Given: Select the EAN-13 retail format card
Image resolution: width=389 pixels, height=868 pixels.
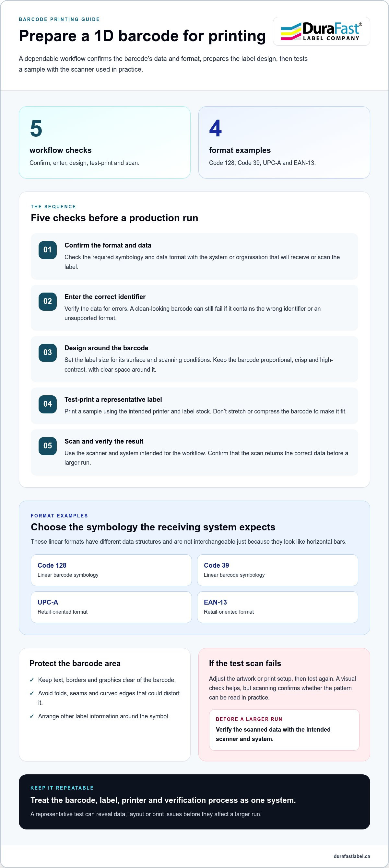Looking at the screenshot, I should [277, 607].
